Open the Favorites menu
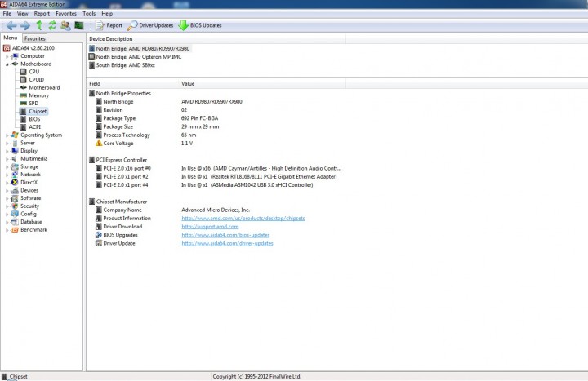 point(66,14)
